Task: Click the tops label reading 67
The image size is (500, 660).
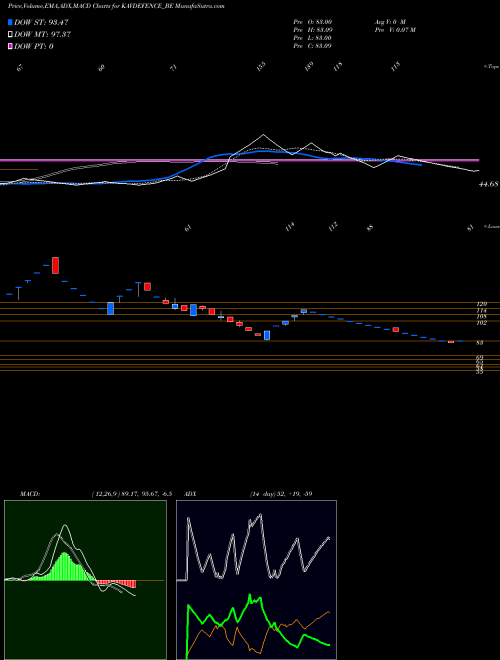Action: (x=22, y=69)
